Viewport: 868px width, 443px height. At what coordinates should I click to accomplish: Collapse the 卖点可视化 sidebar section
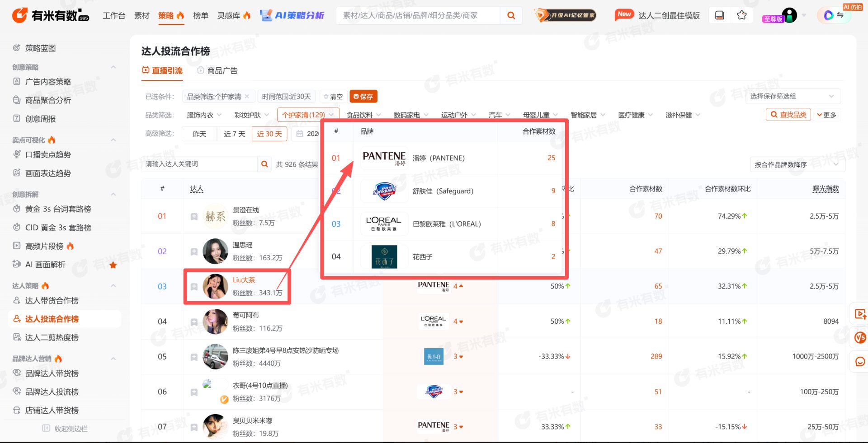[x=113, y=140]
